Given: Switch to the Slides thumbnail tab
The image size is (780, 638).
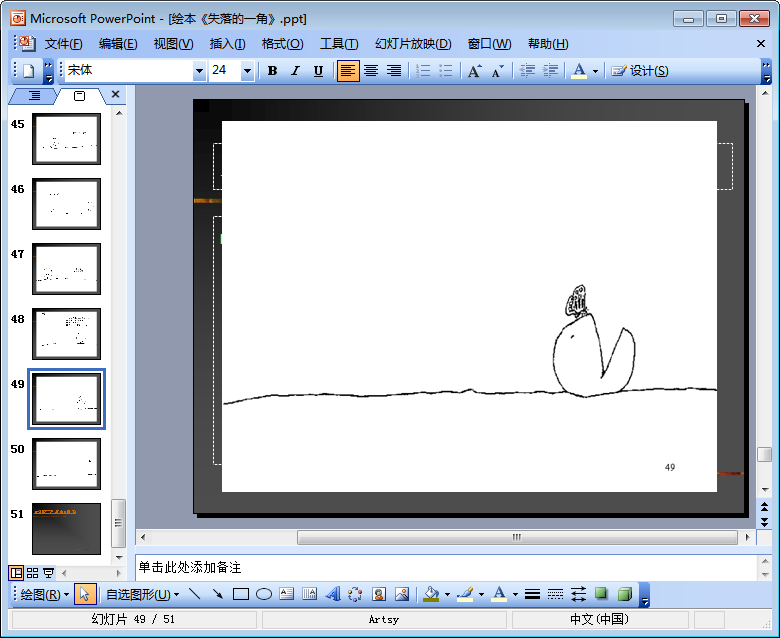Looking at the screenshot, I should click(x=80, y=95).
